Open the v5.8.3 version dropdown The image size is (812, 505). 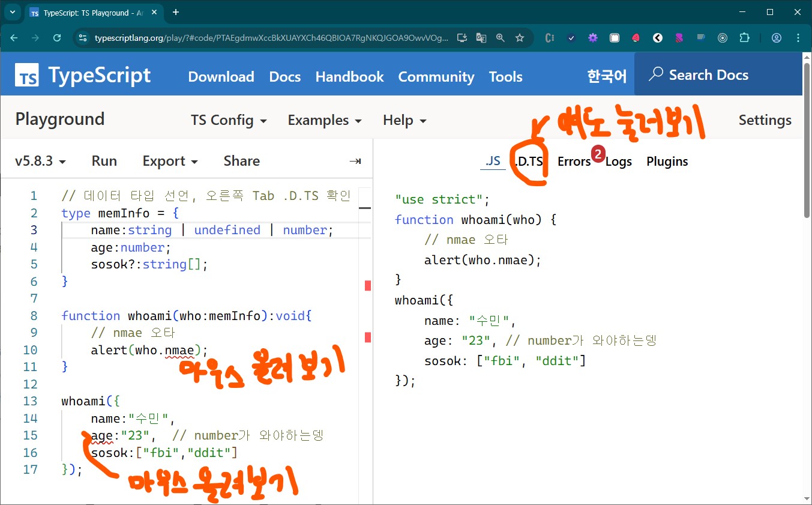point(40,161)
